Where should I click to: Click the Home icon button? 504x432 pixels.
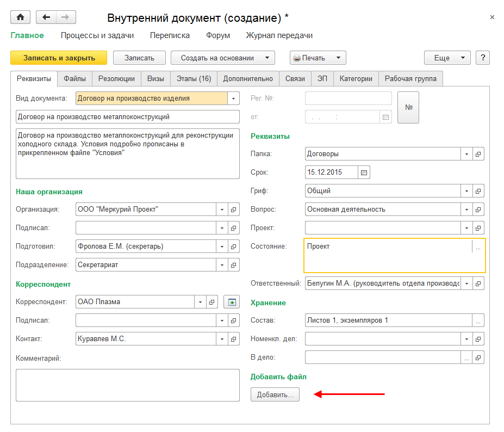pos(21,17)
